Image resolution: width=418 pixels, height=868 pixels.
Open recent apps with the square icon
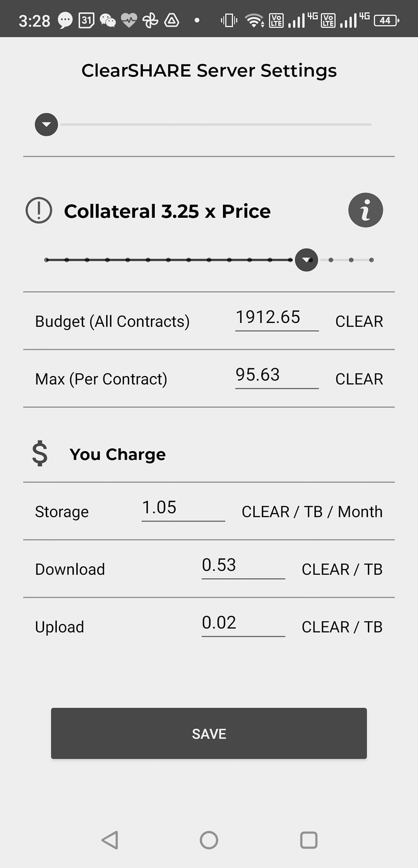(x=309, y=840)
